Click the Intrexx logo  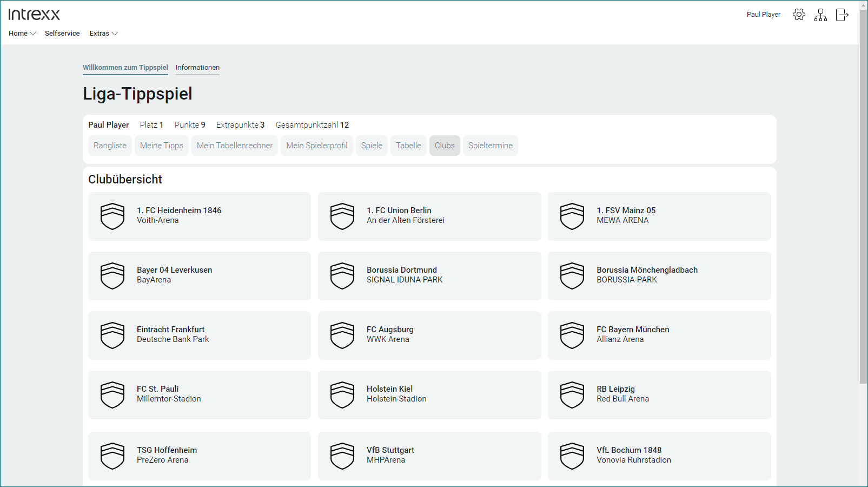pos(34,15)
